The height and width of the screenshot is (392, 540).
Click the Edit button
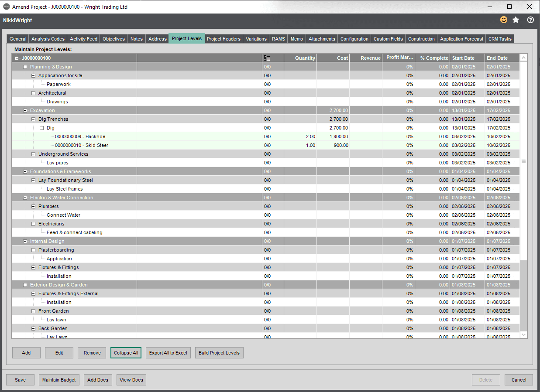(59, 353)
